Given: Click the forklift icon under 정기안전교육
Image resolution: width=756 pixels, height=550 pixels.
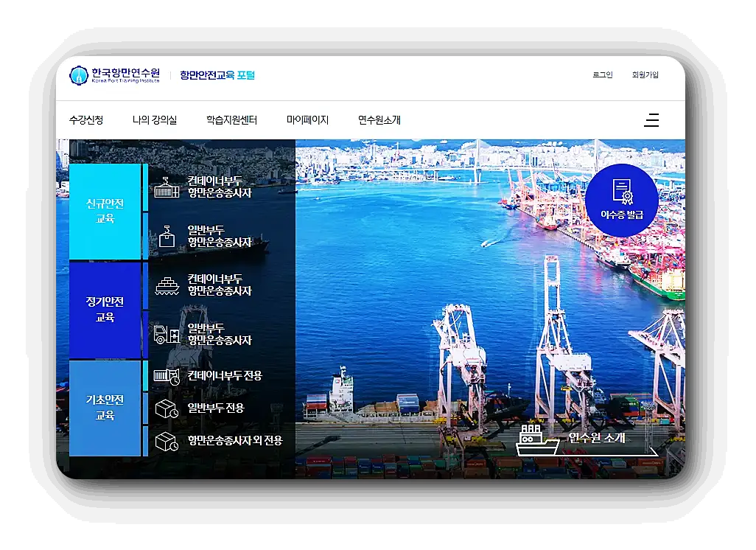Looking at the screenshot, I should pos(167,334).
